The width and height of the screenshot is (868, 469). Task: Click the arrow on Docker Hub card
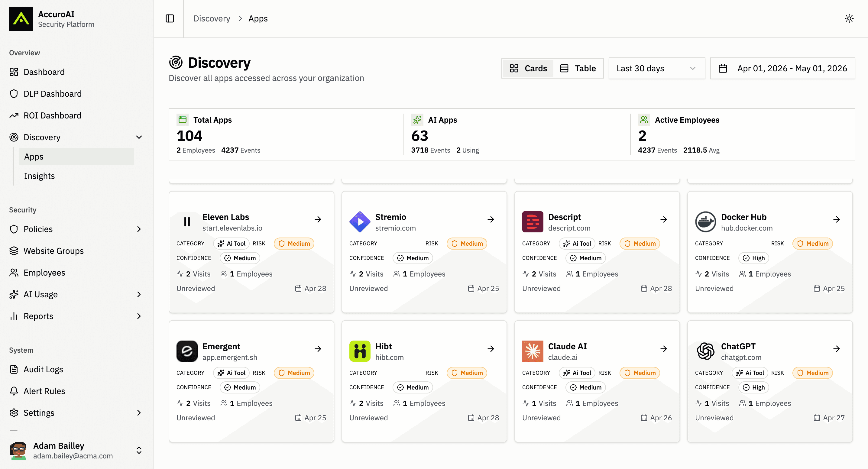pos(836,219)
